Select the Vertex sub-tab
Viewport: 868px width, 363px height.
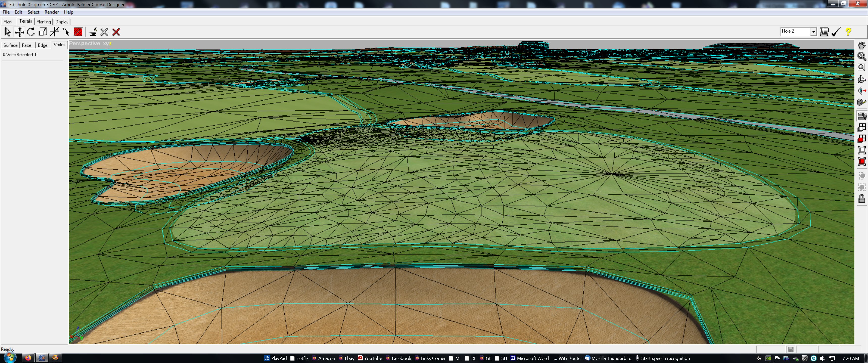tap(59, 44)
